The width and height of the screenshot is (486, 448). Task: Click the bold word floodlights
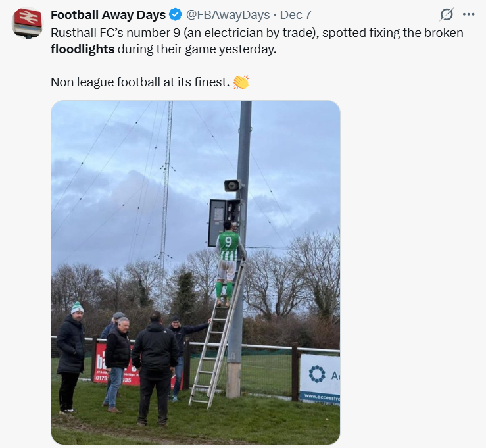83,49
